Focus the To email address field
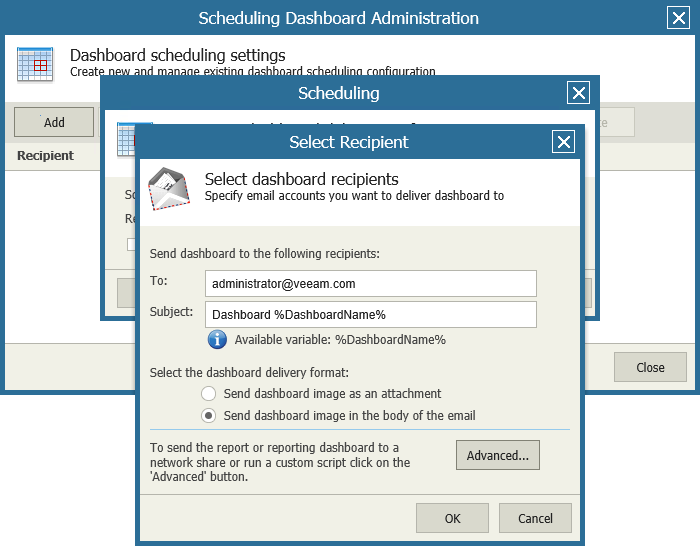The height and width of the screenshot is (546, 700). click(x=370, y=283)
